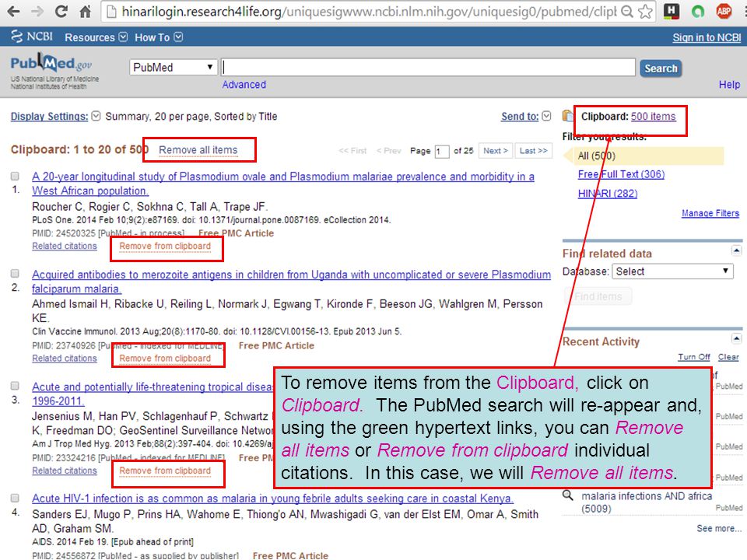Open Related citations for PMID 23740926

65,358
